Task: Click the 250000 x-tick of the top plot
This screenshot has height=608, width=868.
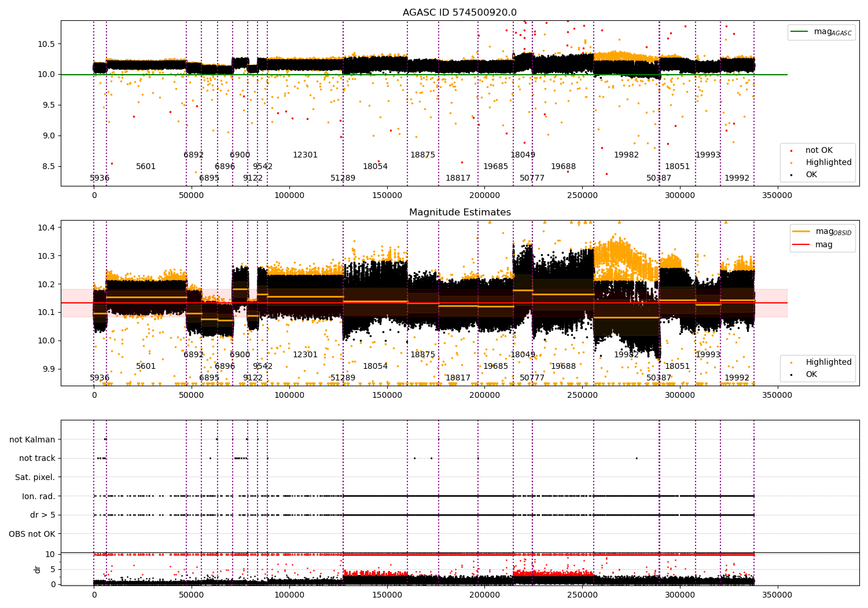Action: tap(582, 196)
